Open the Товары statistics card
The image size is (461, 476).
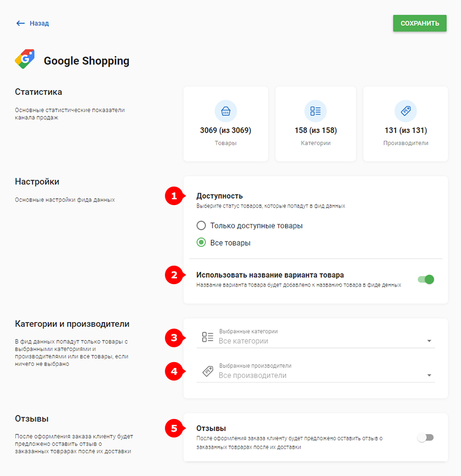(226, 124)
